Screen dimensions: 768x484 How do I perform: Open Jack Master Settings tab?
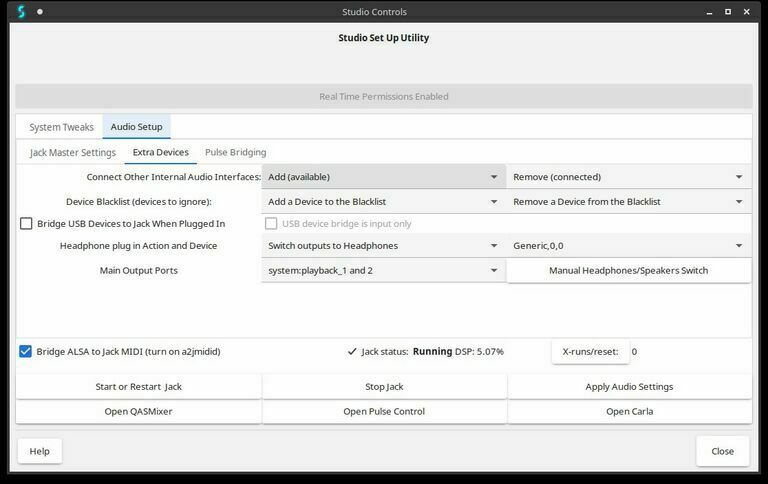tap(72, 152)
